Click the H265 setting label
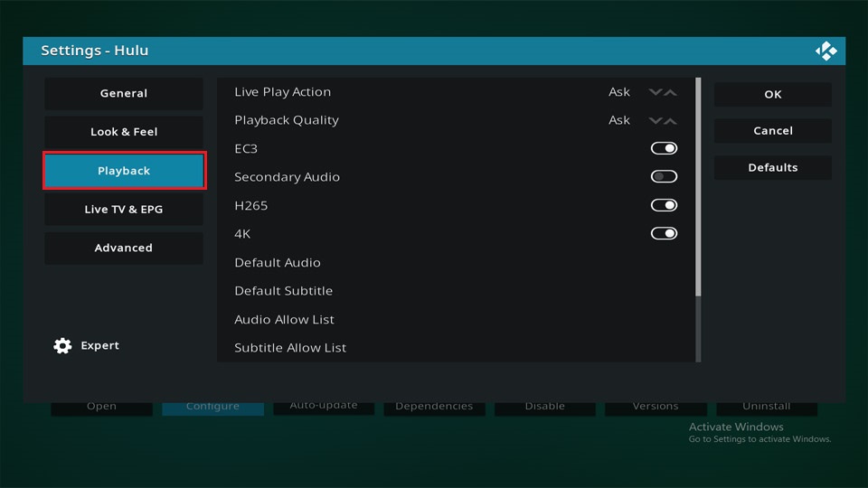Screen dimensions: 868x488 250,205
